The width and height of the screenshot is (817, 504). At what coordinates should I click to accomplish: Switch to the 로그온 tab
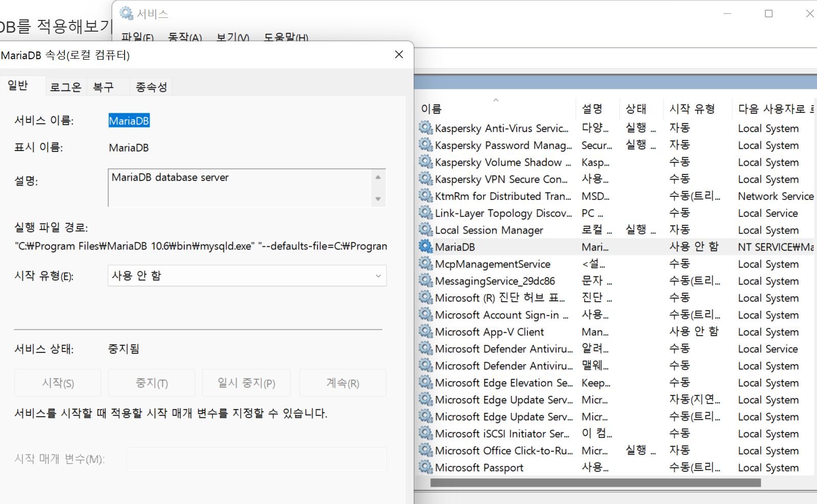coord(66,87)
